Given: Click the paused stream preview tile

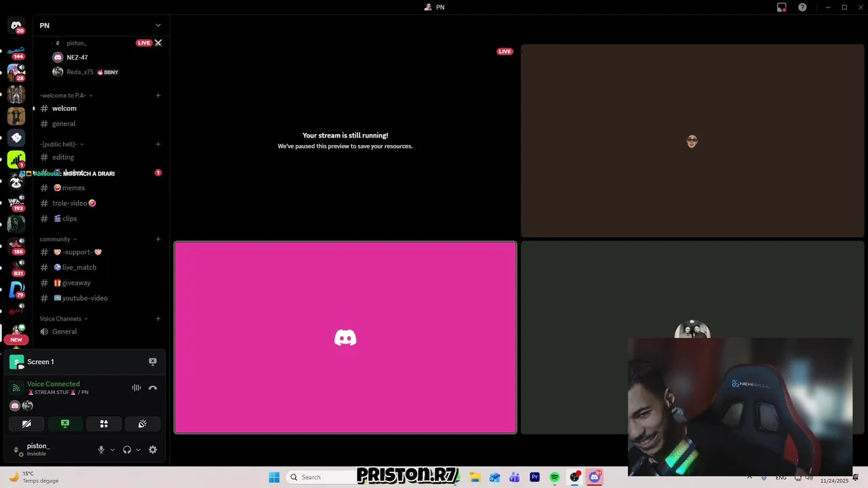Looking at the screenshot, I should (x=345, y=140).
